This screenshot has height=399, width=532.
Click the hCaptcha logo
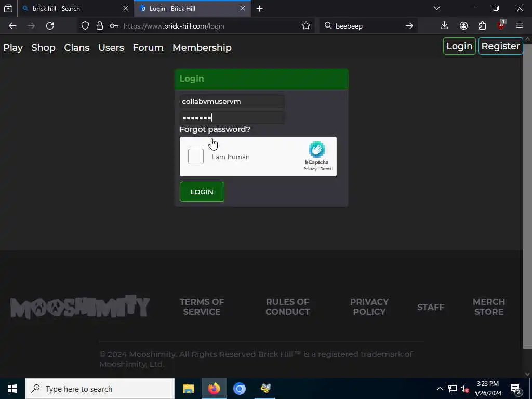[316, 150]
